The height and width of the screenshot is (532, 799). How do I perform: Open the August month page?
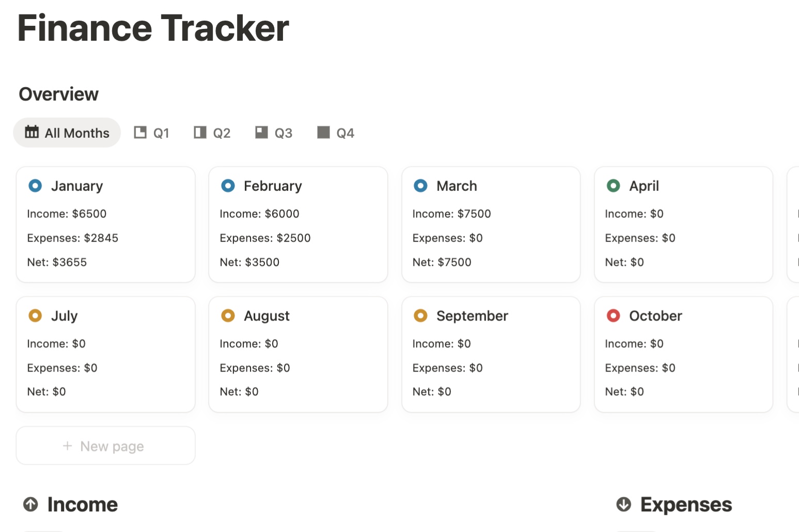[267, 316]
